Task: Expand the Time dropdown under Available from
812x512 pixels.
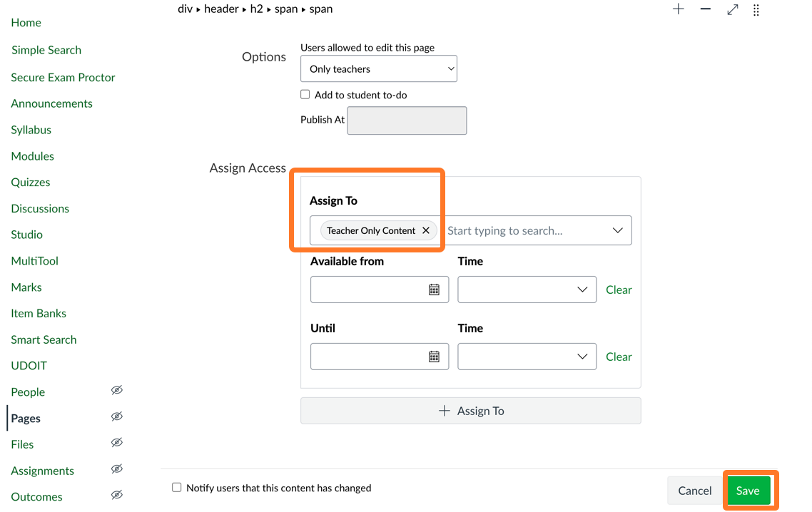Action: [527, 290]
